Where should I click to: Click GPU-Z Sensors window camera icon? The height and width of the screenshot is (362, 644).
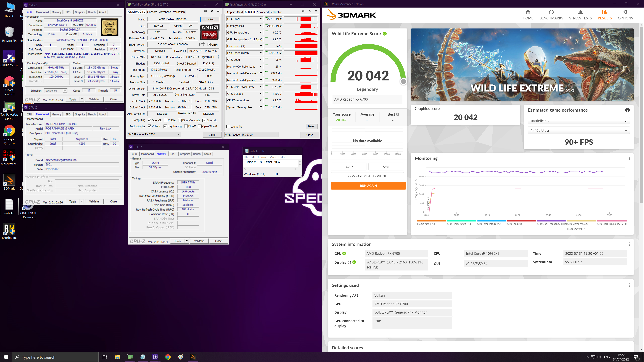303,11
